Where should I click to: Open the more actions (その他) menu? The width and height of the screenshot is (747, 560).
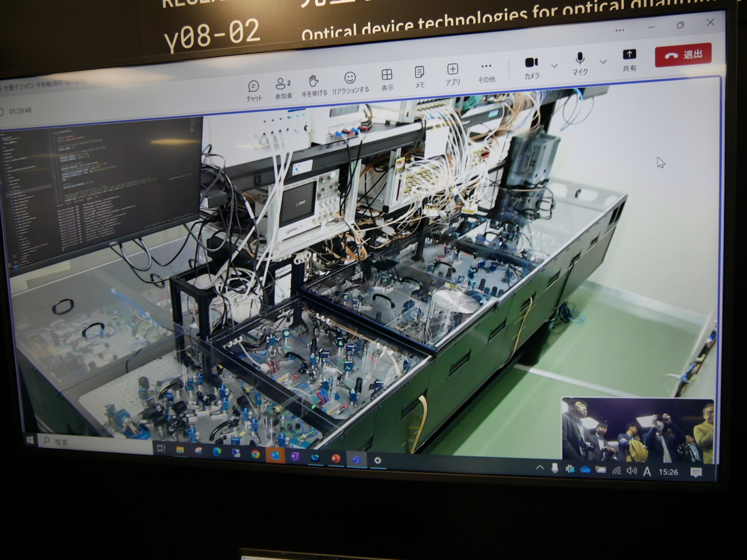(486, 72)
